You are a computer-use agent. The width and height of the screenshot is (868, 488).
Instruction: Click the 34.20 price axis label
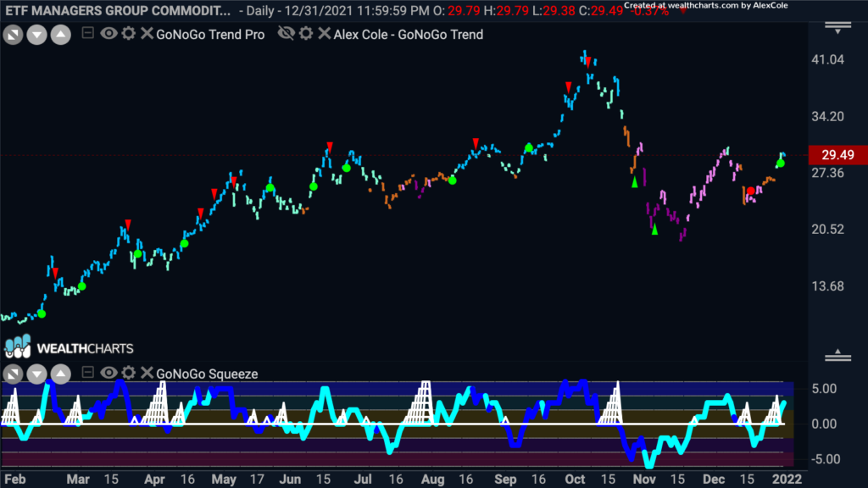point(827,117)
